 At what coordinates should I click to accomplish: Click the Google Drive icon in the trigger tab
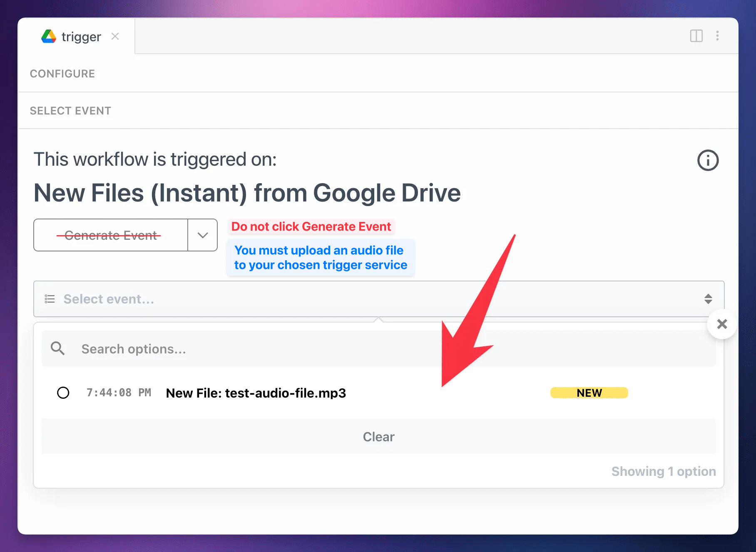(49, 37)
